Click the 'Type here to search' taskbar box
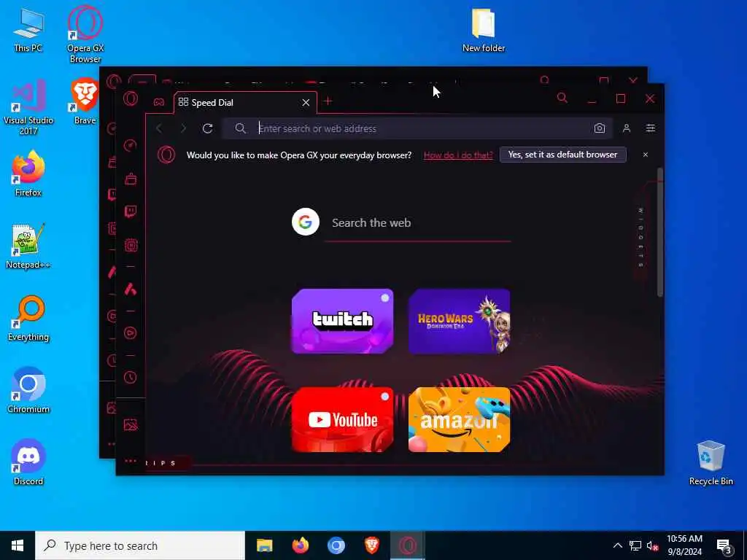The height and width of the screenshot is (560, 747). 140,545
